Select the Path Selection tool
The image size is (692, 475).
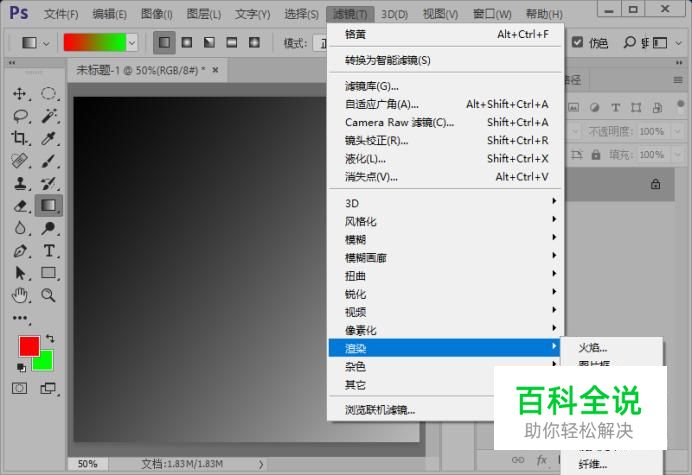point(20,273)
